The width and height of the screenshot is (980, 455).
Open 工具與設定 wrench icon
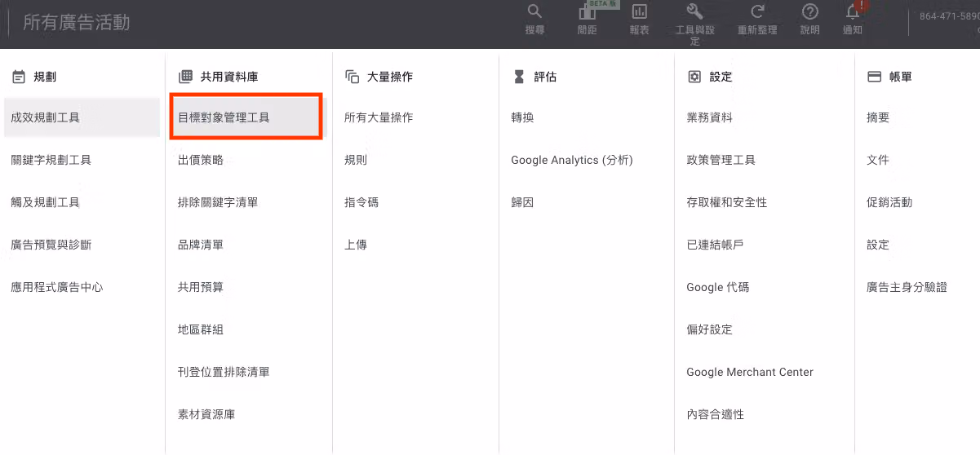click(x=694, y=12)
